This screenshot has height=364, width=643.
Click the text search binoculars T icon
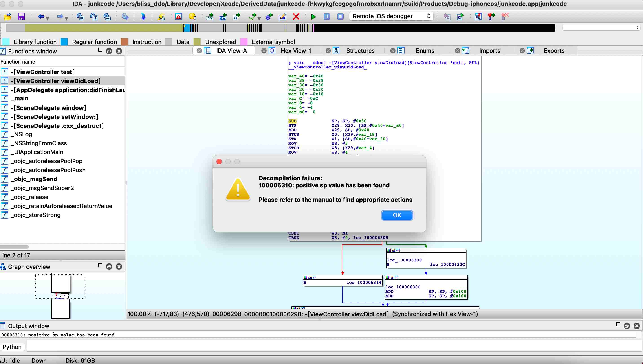click(x=94, y=17)
